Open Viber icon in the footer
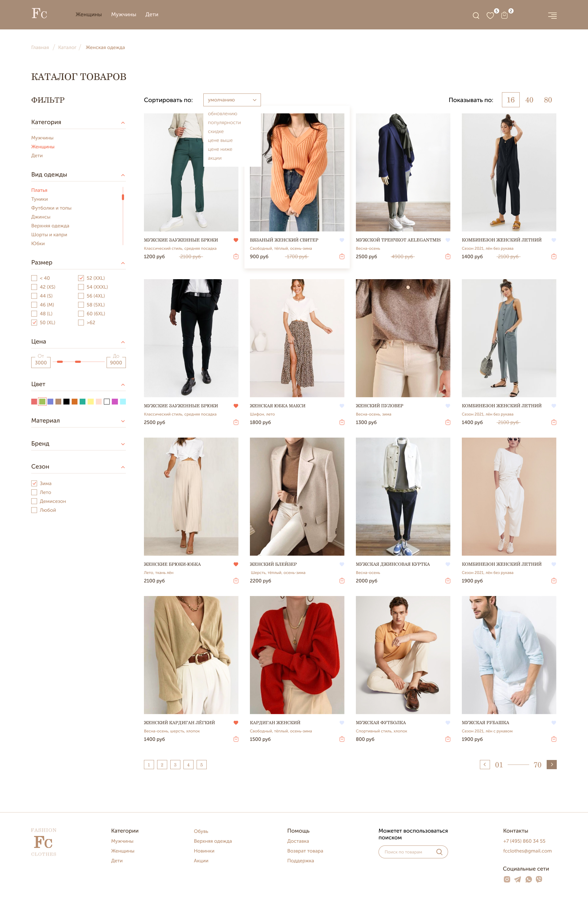Image resolution: width=588 pixels, height=904 pixels. (x=539, y=879)
